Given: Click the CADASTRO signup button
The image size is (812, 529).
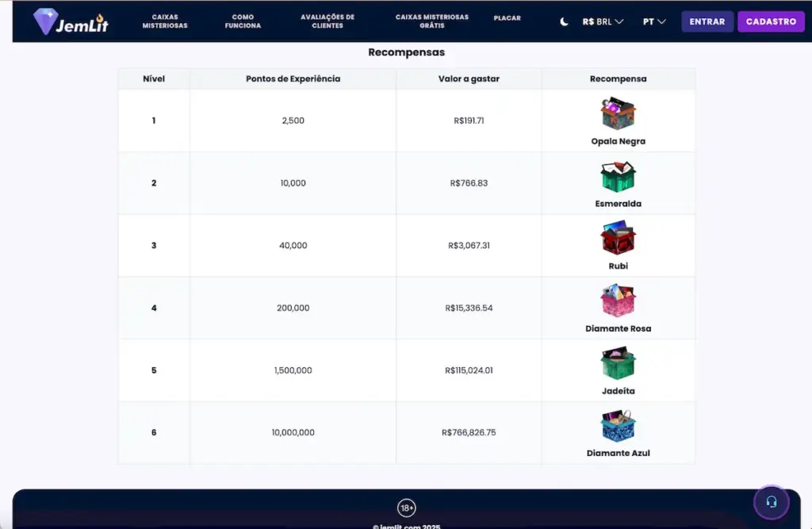Looking at the screenshot, I should 771,21.
